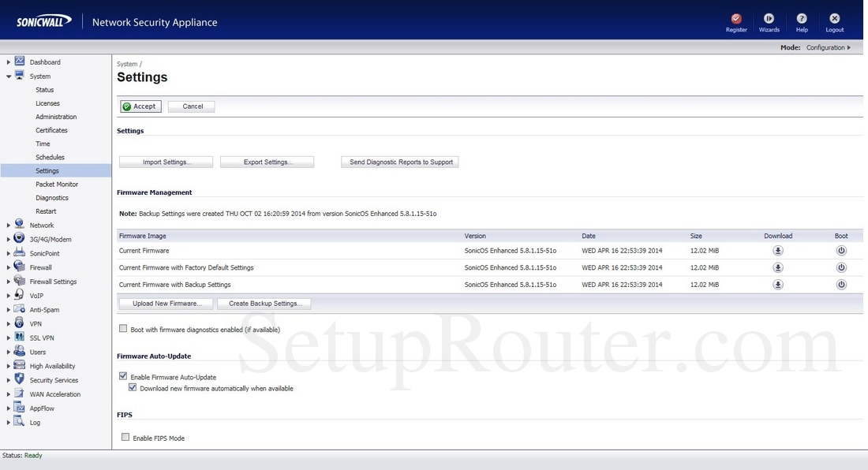Download Current Firmware with Backup Settings
This screenshot has height=470, width=868.
click(778, 285)
